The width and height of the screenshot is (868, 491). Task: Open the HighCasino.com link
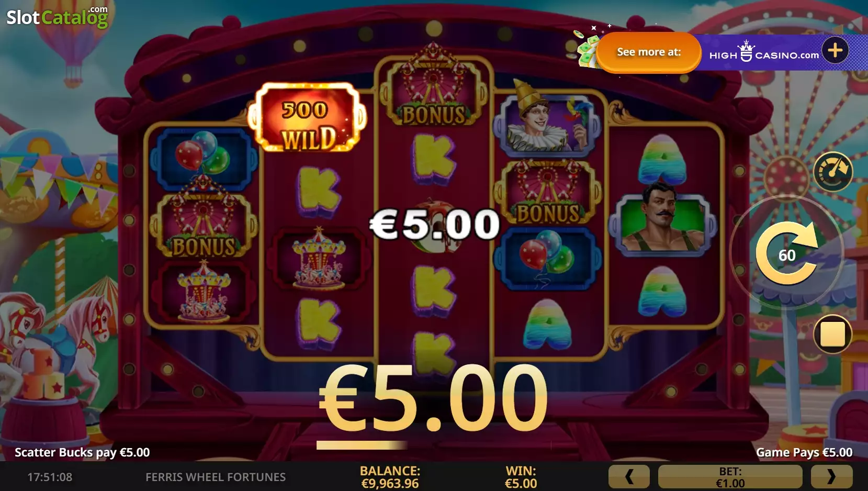coord(764,52)
